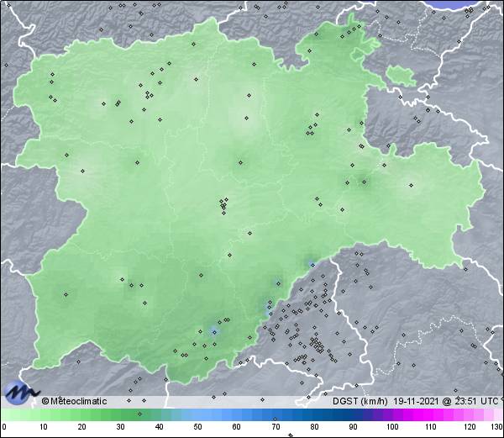
Task: Click the 130 km/h legend value
Action: click(496, 428)
